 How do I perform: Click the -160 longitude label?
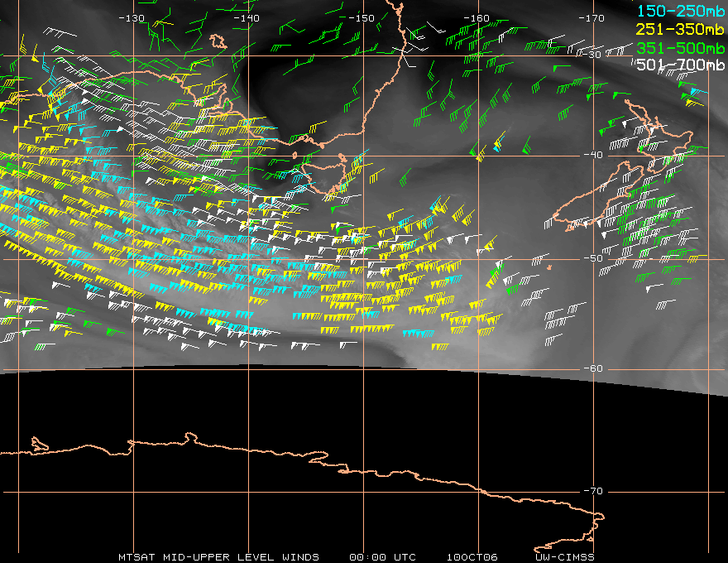tap(477, 18)
